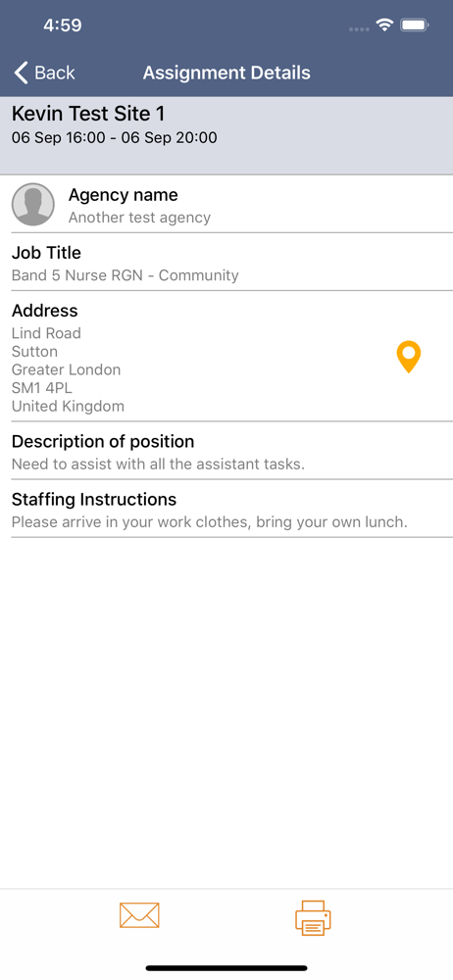Tap the Wi-Fi status icon

(383, 25)
